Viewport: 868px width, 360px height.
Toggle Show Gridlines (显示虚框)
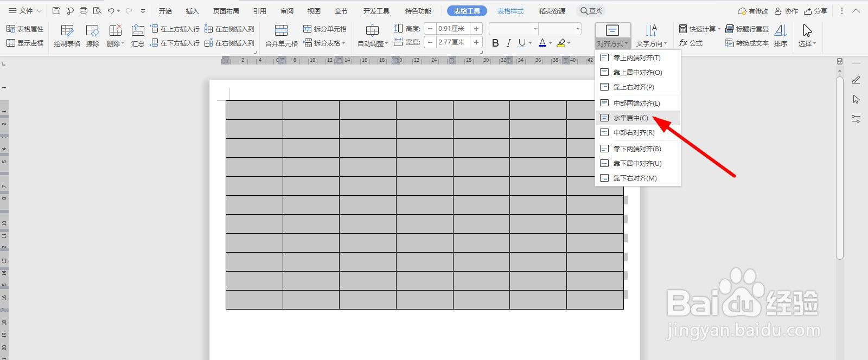25,43
